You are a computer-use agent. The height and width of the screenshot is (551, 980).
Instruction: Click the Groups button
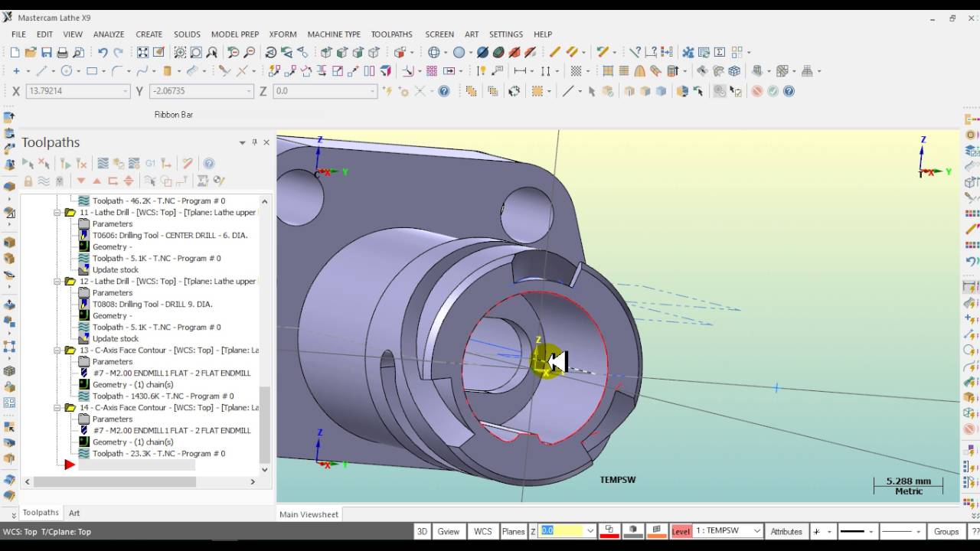point(946,531)
